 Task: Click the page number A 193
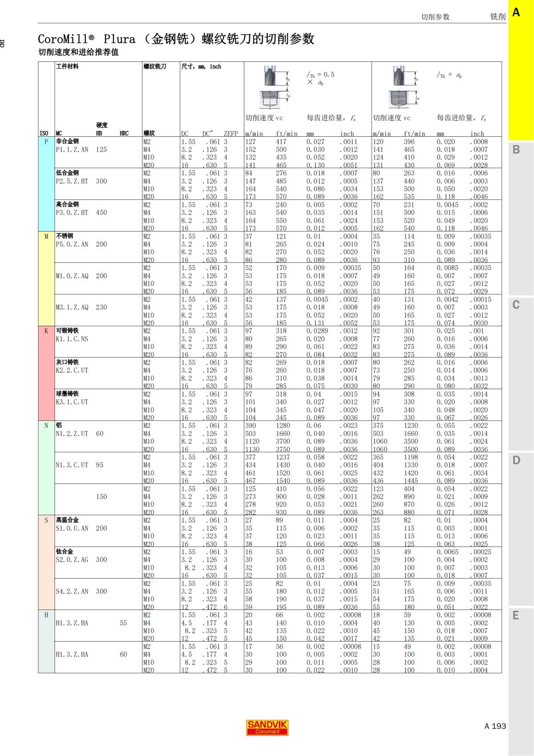coord(495,726)
